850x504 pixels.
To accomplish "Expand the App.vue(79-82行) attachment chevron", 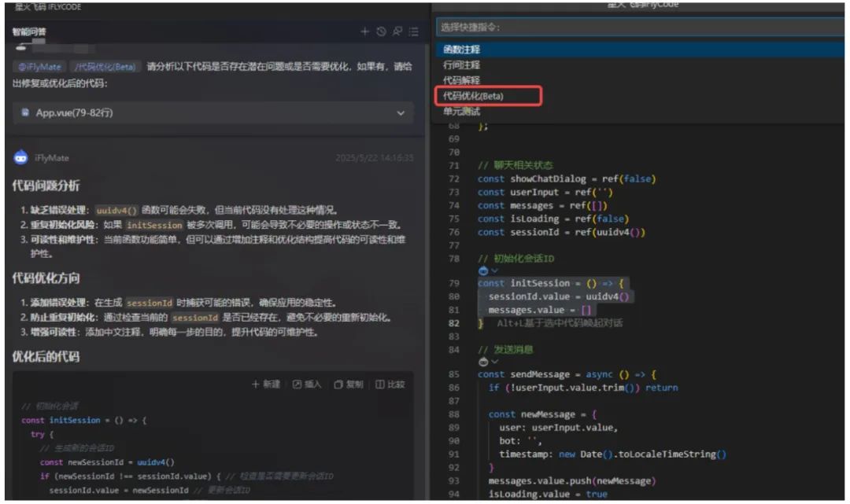I will click(401, 113).
